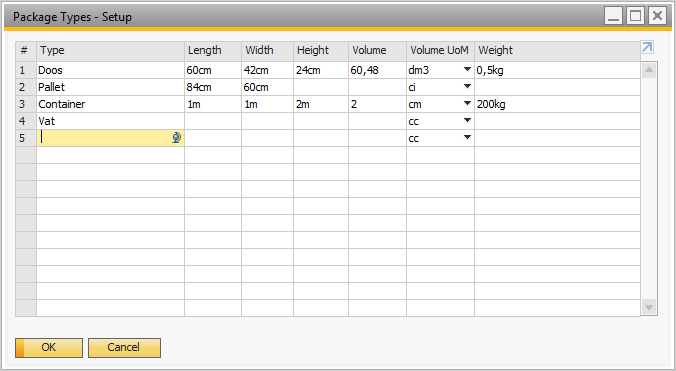The image size is (676, 371).
Task: Select the Weight column header
Action: (x=557, y=51)
